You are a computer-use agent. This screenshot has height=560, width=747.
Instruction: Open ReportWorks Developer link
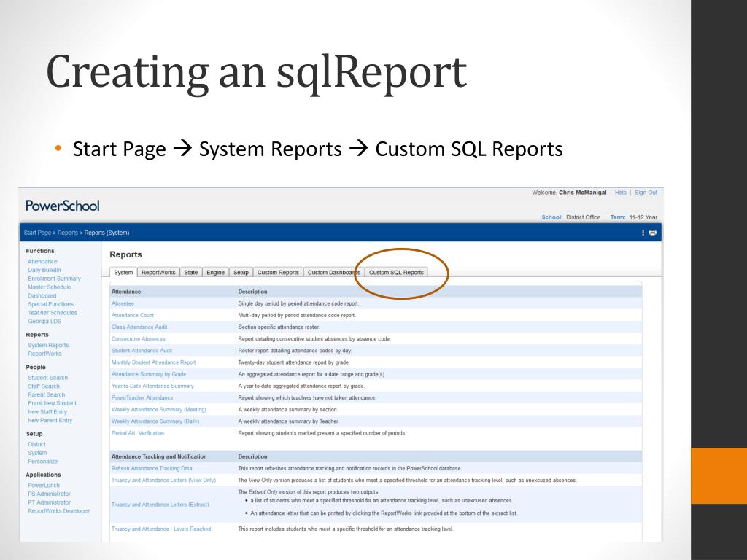(x=58, y=511)
